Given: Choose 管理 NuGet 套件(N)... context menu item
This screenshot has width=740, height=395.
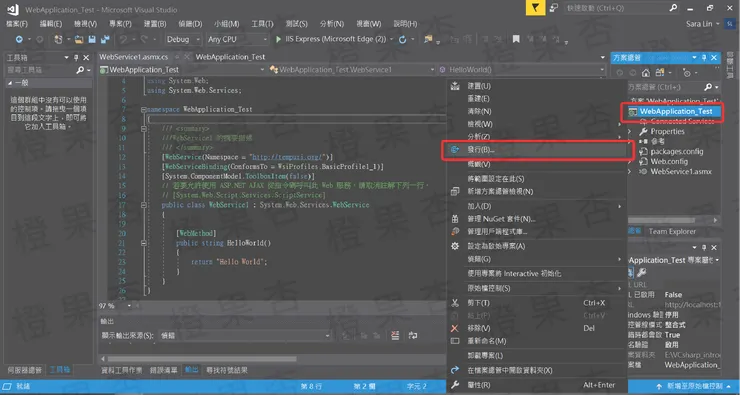Looking at the screenshot, I should [x=537, y=219].
